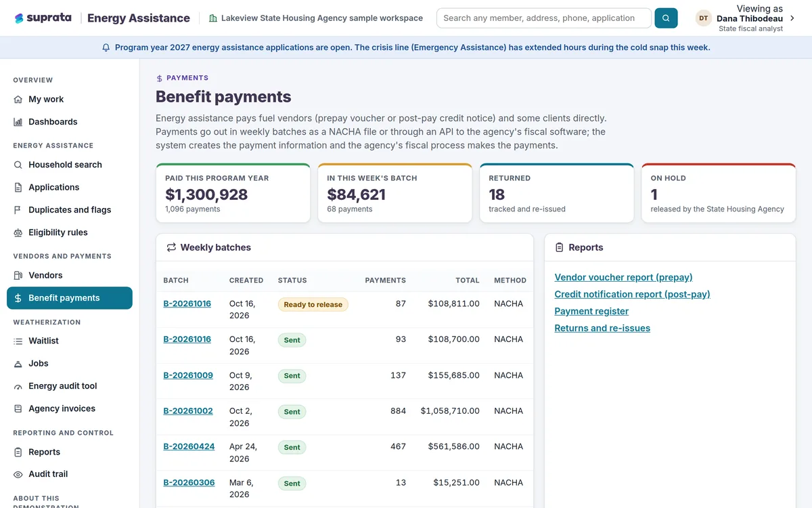This screenshot has height=508, width=812.
Task: Navigate to Applications
Action: point(70,188)
